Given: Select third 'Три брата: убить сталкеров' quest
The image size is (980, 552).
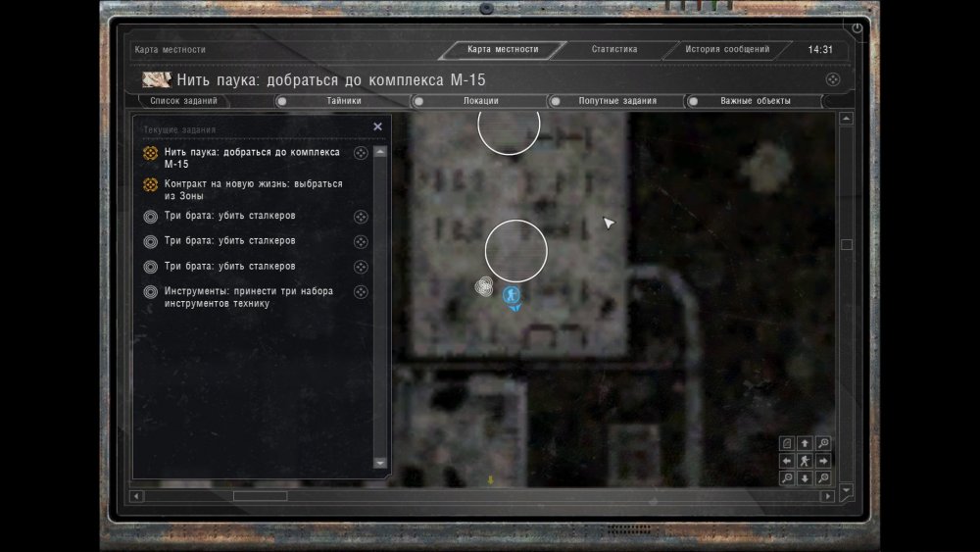Looking at the screenshot, I should 229,266.
